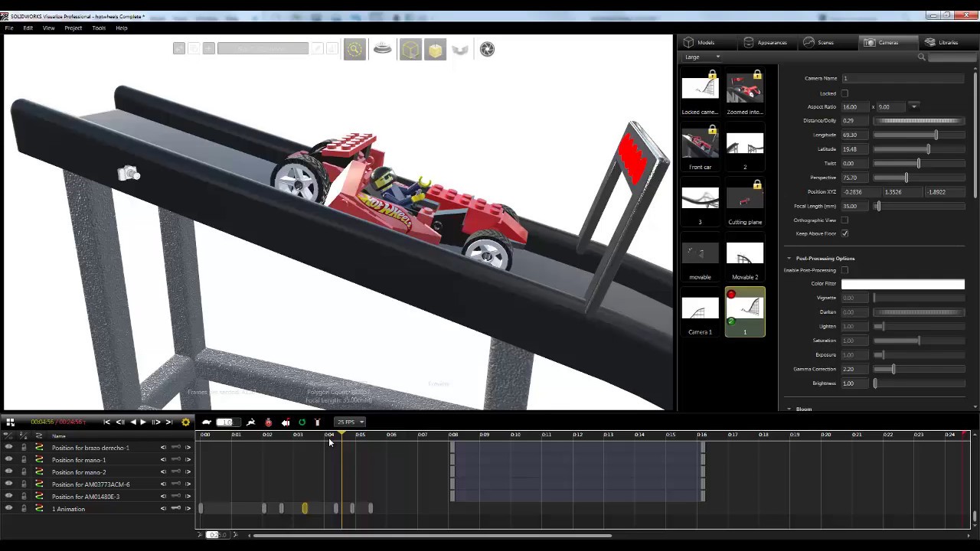Click the Focal Length value field

[855, 206]
